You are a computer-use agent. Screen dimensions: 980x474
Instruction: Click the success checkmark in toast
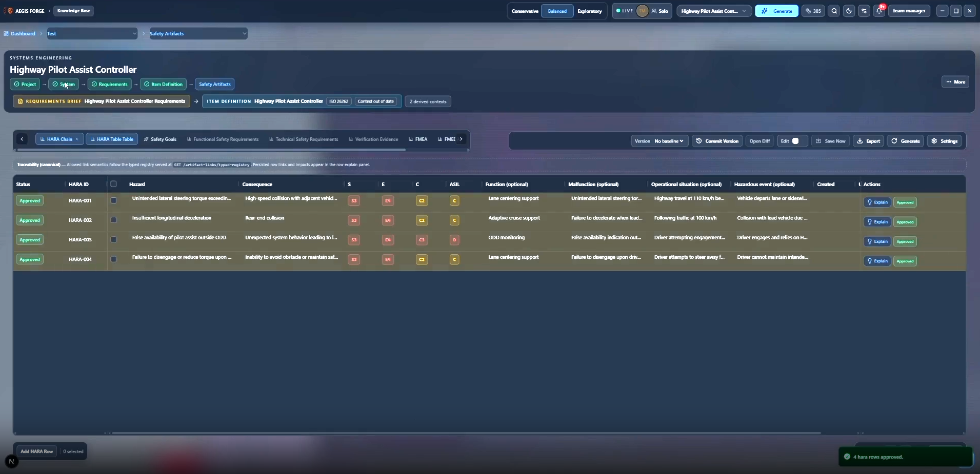coord(847,457)
